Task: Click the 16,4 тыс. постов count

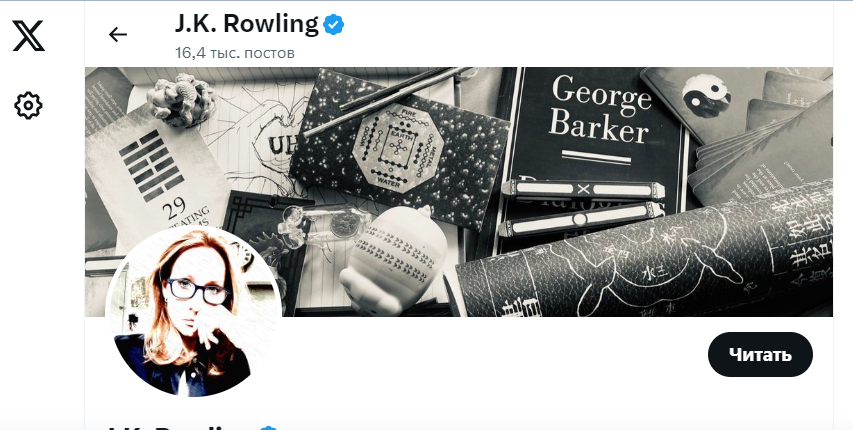Action: (x=234, y=53)
